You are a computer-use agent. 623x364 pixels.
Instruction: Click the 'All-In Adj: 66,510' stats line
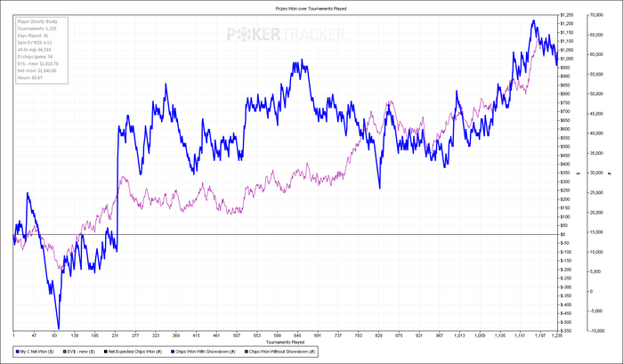tap(34, 50)
